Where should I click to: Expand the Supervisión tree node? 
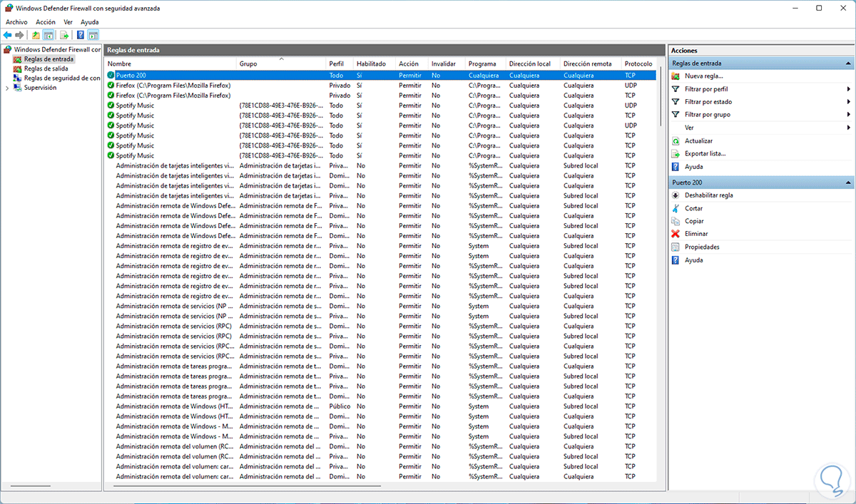7,88
